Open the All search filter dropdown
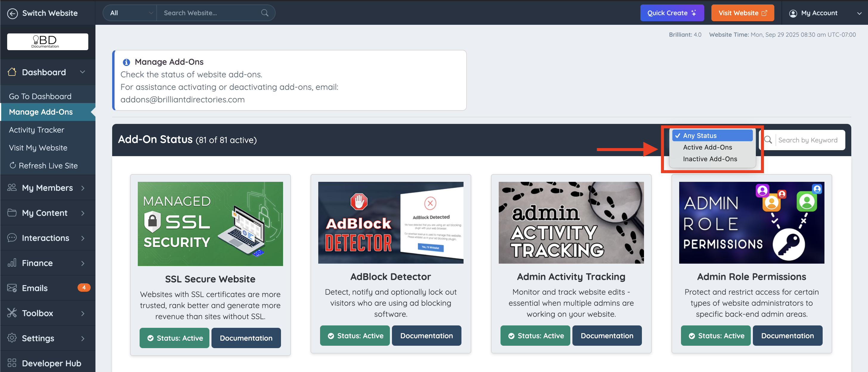 pos(130,13)
